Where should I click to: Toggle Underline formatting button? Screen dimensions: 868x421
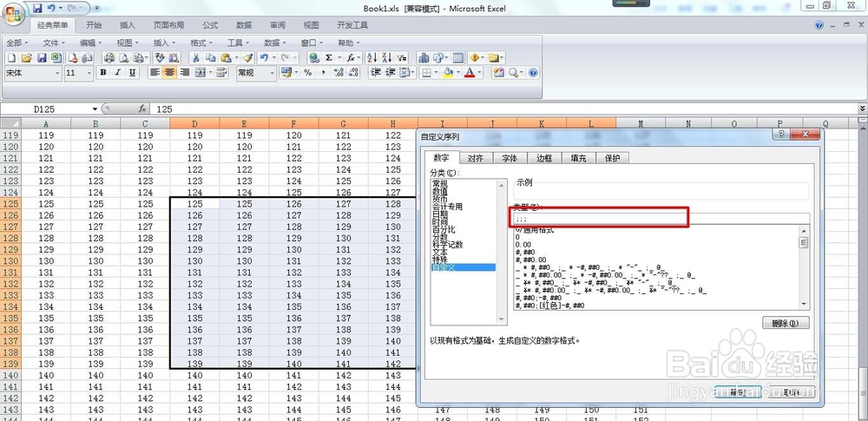132,73
